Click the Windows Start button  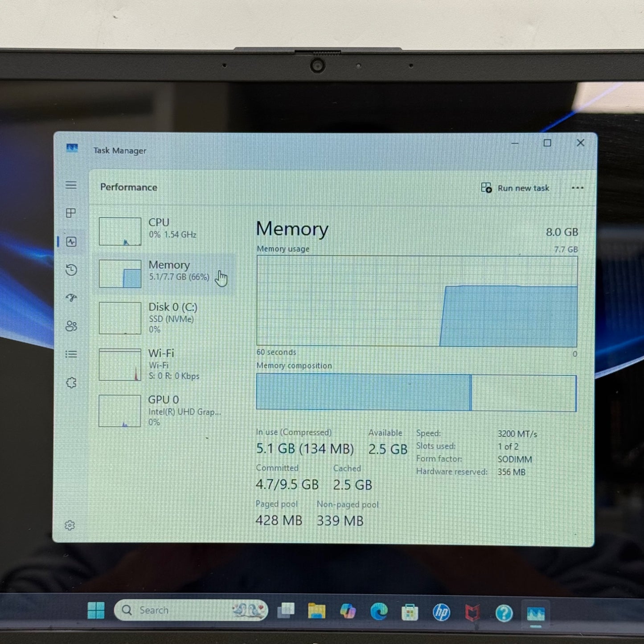pos(96,610)
